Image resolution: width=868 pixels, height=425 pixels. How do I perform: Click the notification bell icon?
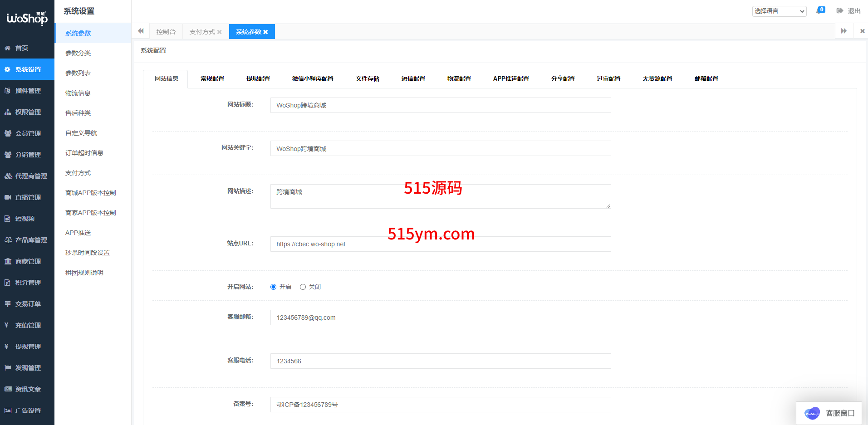tap(819, 11)
